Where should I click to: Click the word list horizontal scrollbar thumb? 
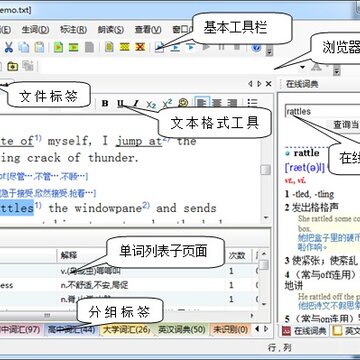(47, 315)
